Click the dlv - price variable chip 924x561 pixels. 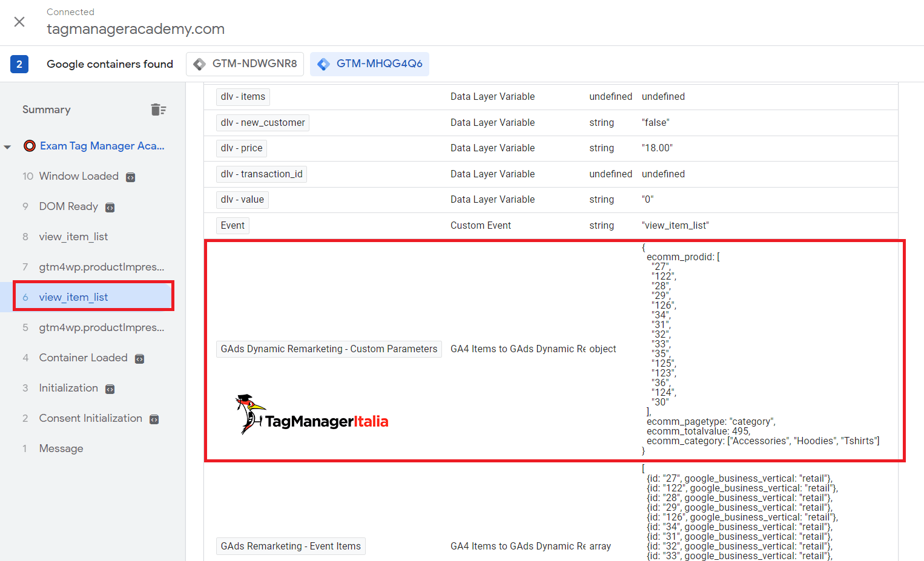pos(241,148)
